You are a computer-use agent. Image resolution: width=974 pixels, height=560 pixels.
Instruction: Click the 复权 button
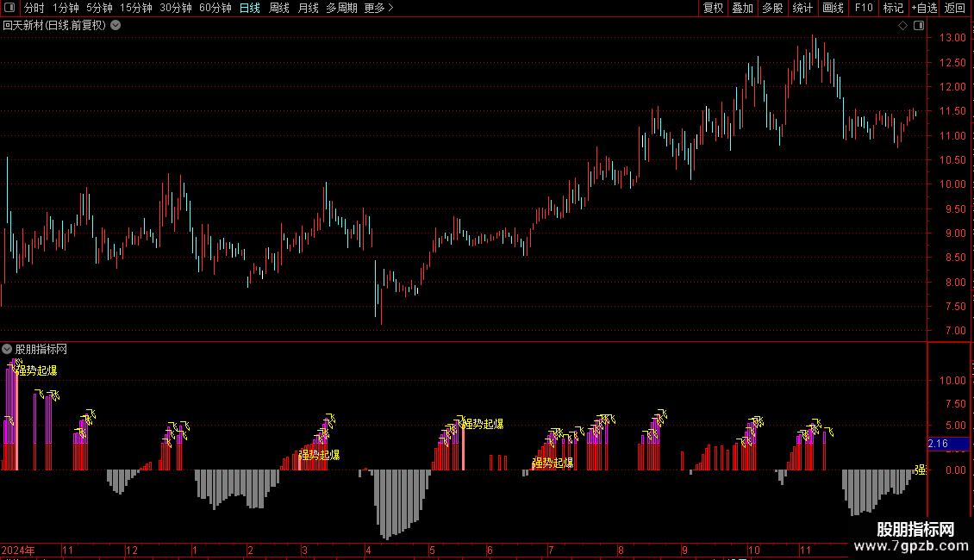click(713, 8)
